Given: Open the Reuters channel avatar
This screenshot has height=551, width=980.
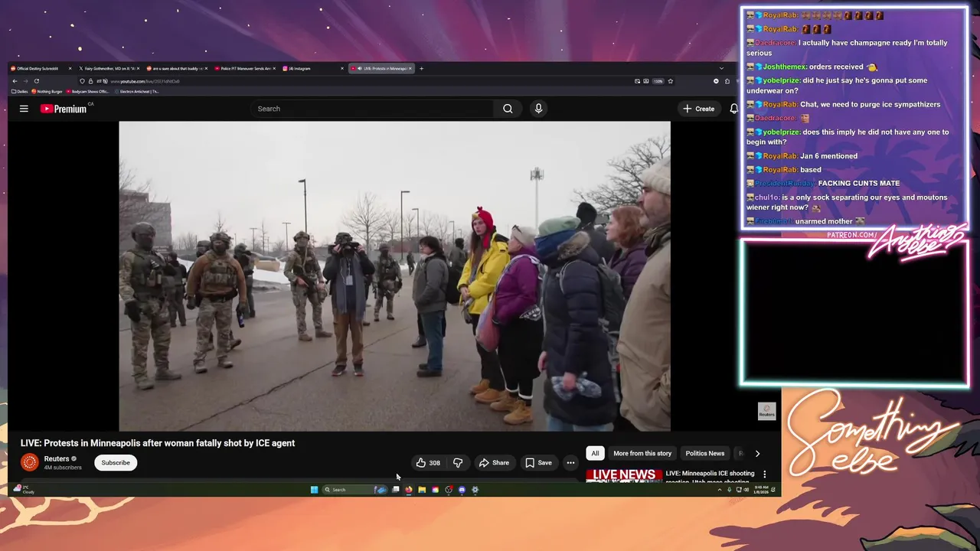Looking at the screenshot, I should [x=29, y=462].
